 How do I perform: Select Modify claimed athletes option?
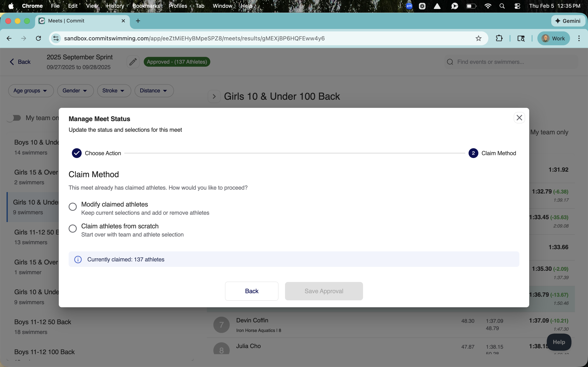73,207
